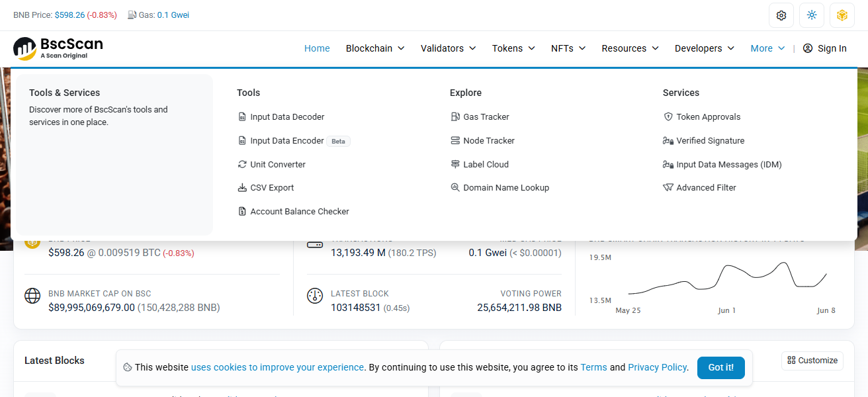Click the grid icon on Customize button
The width and height of the screenshot is (868, 397).
[x=791, y=361]
